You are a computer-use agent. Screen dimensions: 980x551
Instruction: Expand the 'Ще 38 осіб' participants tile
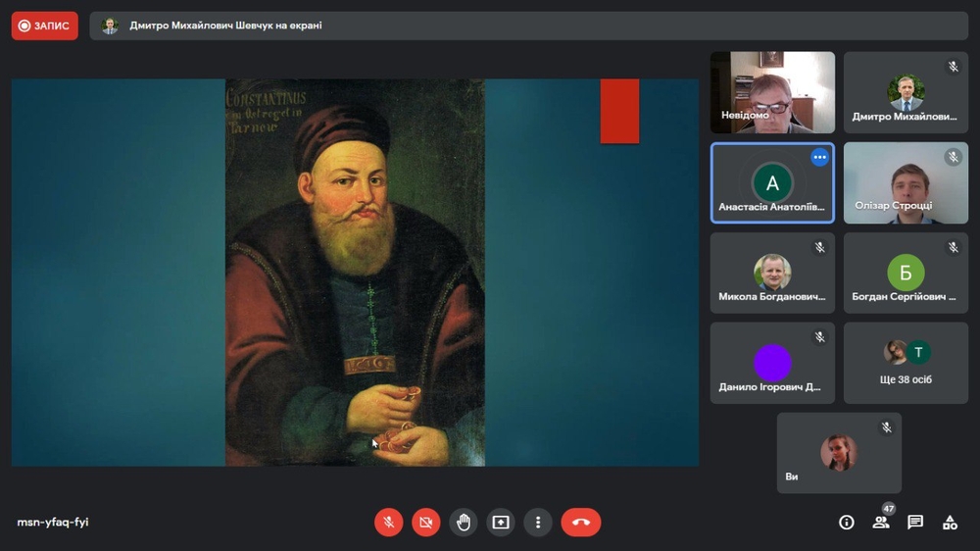[906, 363]
